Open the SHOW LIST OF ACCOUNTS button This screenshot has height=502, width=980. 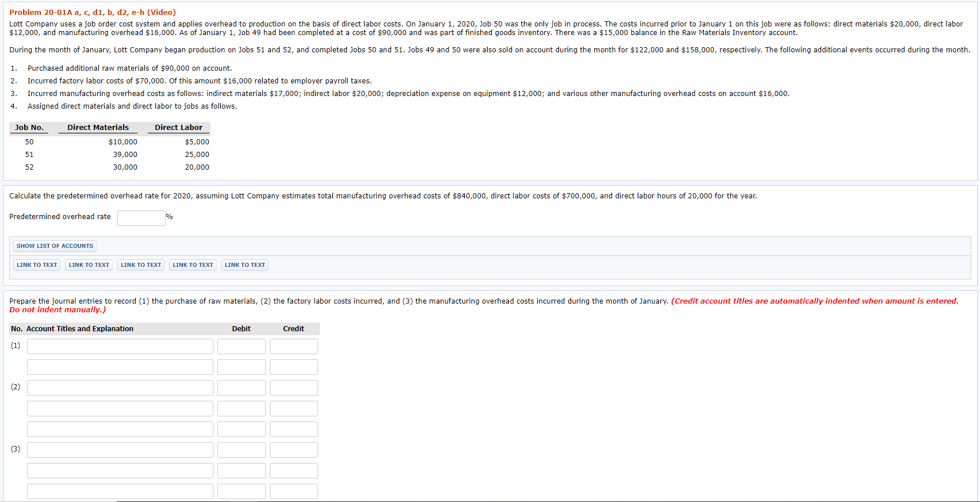click(x=55, y=246)
